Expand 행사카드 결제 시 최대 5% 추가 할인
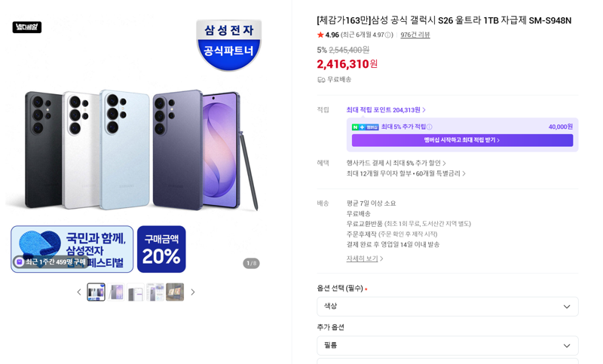Viewport: 603px width, 364px height. 396,163
